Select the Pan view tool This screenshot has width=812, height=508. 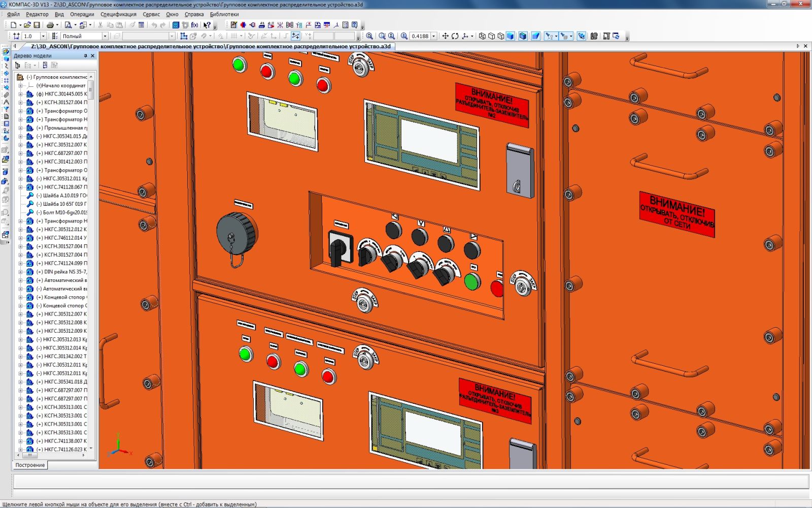(445, 36)
